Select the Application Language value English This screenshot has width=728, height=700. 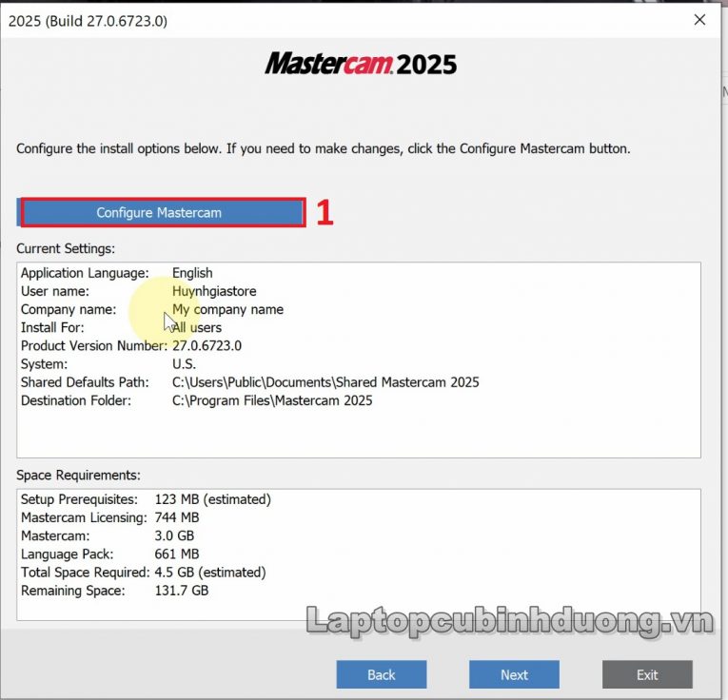tap(192, 273)
